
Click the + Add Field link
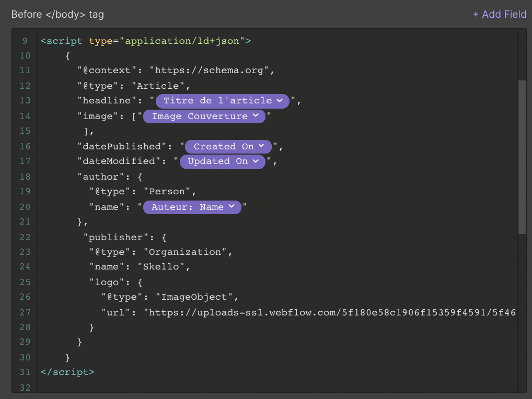point(500,14)
